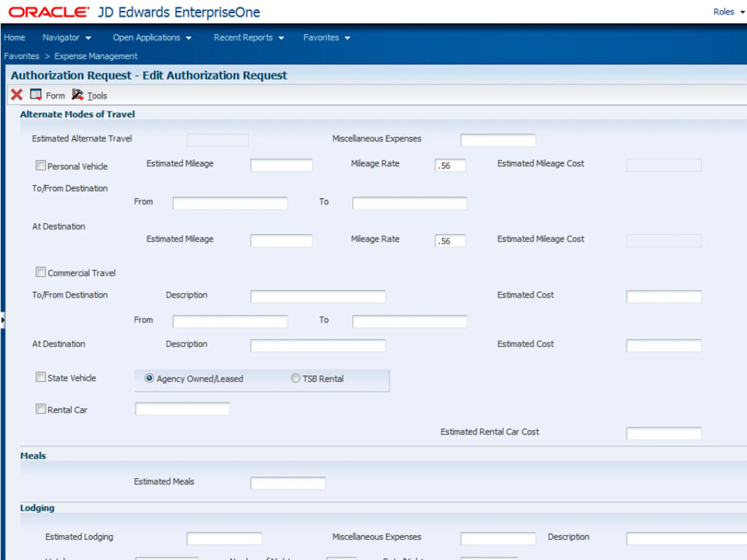Viewport: 747px width, 560px height.
Task: Click Commercial Travel To field
Action: pos(410,321)
